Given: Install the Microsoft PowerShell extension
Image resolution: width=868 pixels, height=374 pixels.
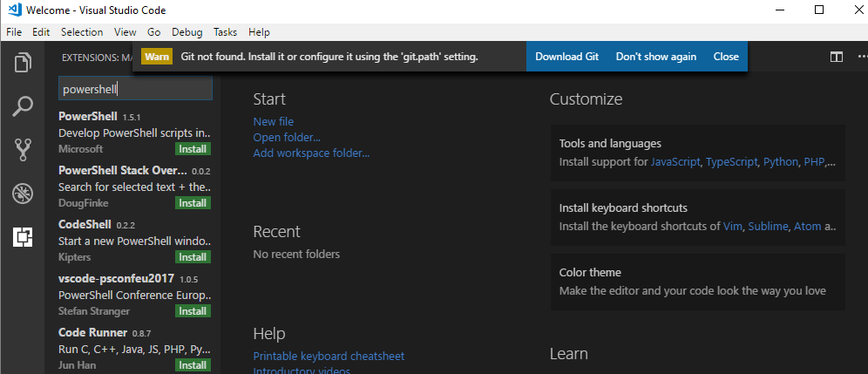Looking at the screenshot, I should click(x=193, y=149).
